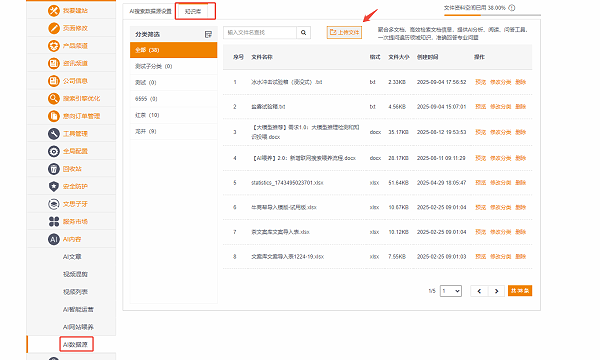Click the storage usage progress bar
Screen dimensions: 600x360
[x=492, y=15]
